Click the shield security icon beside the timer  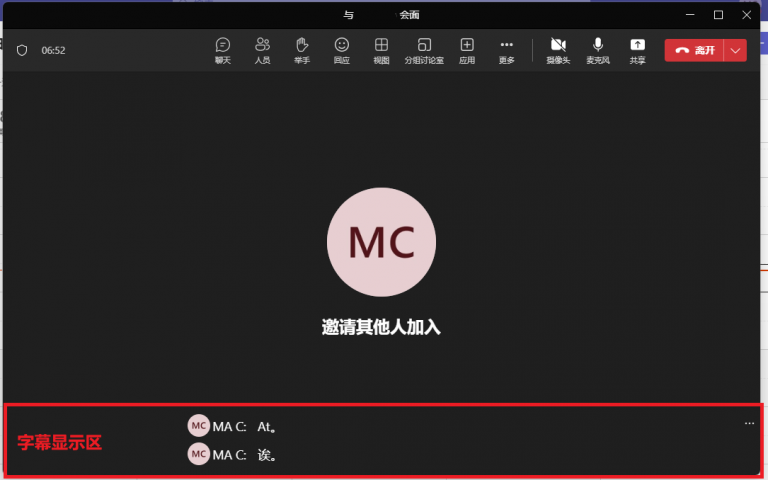tap(22, 50)
